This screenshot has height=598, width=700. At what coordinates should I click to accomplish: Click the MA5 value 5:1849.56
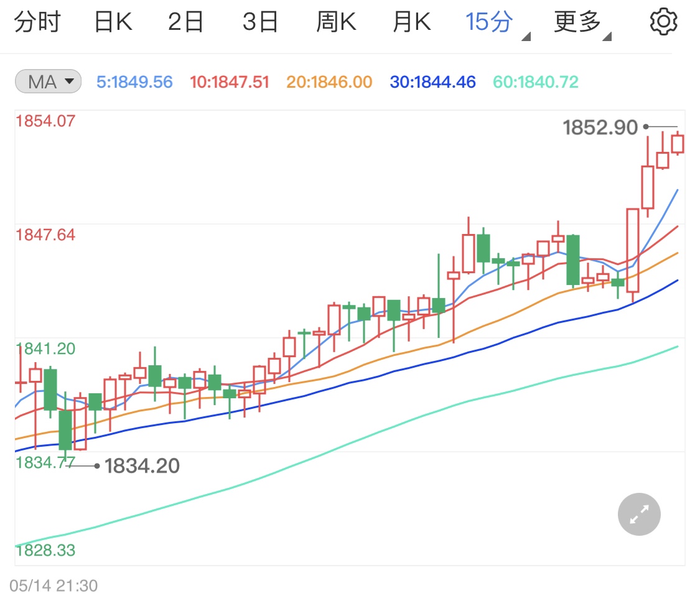coord(134,82)
